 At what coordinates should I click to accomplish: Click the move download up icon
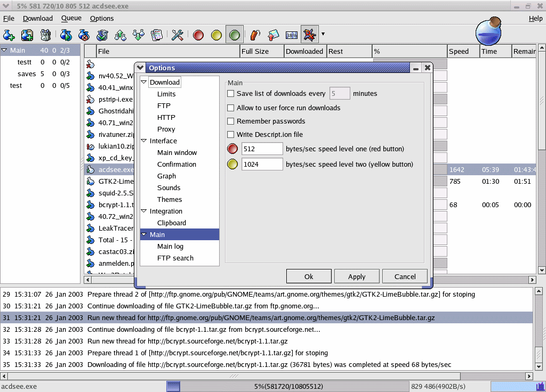121,35
